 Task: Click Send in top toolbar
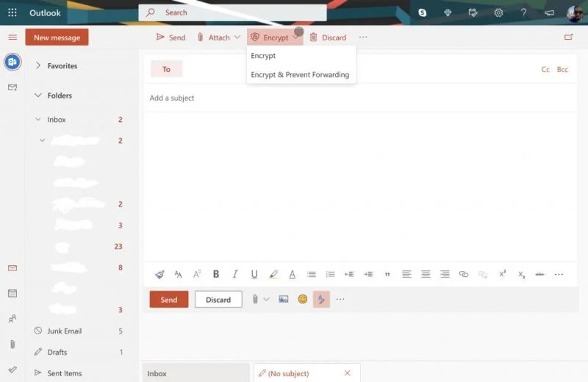coord(171,37)
